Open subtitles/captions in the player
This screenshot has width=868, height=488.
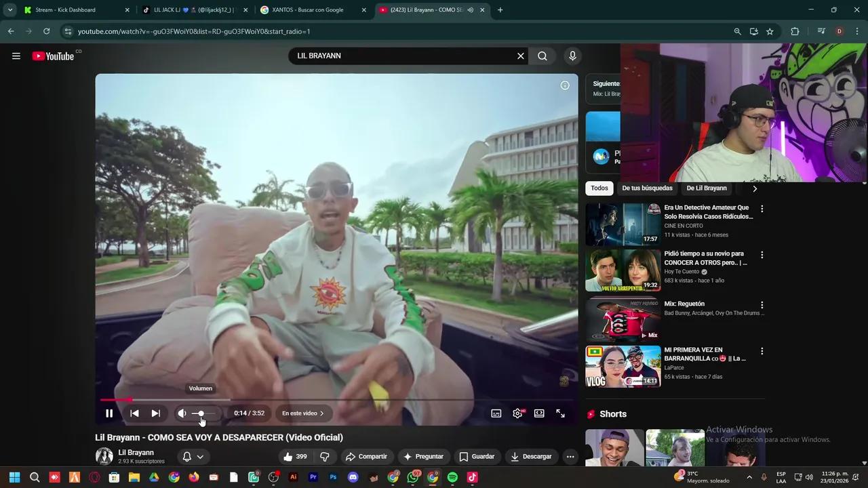(x=496, y=413)
